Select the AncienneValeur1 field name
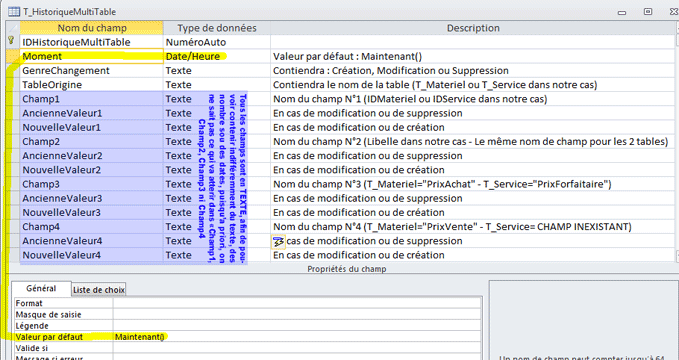This screenshot has height=360, width=679. (92, 113)
